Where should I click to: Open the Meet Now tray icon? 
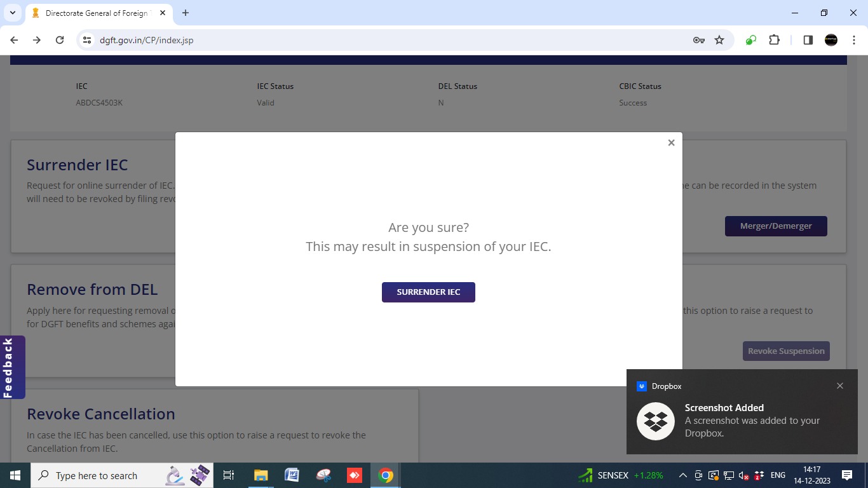click(x=698, y=475)
